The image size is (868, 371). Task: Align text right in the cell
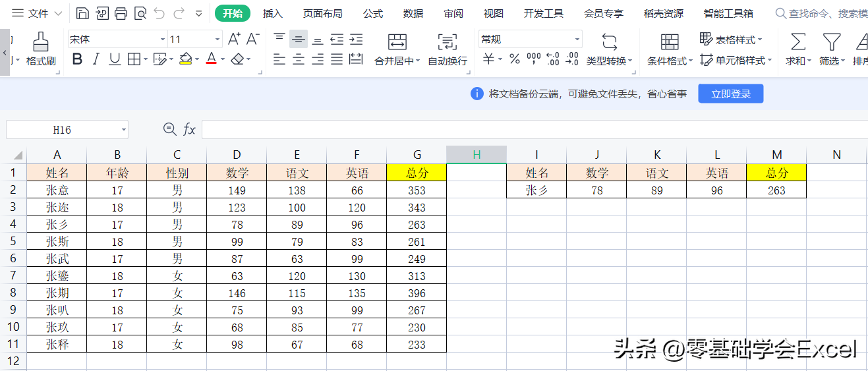(x=318, y=59)
